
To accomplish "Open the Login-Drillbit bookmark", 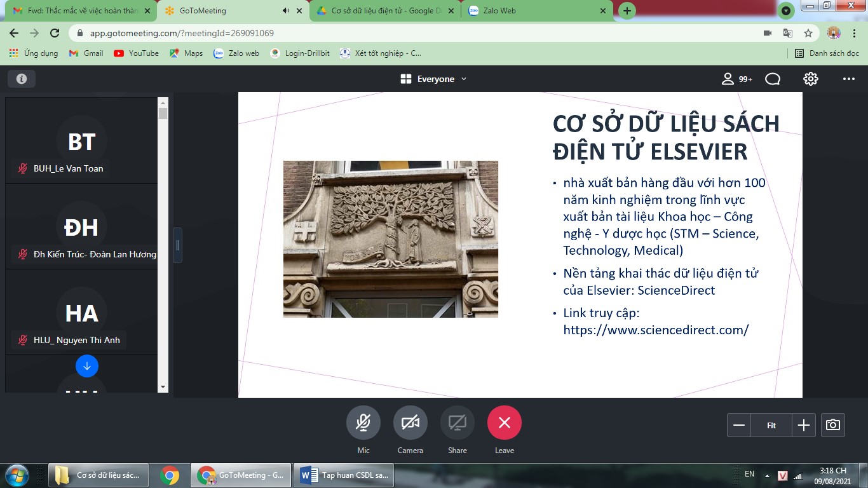I will 300,53.
